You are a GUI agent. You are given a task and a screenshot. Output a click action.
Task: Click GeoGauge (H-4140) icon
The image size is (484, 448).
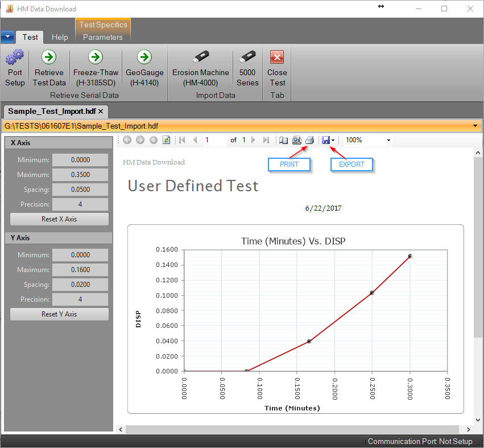pyautogui.click(x=144, y=57)
